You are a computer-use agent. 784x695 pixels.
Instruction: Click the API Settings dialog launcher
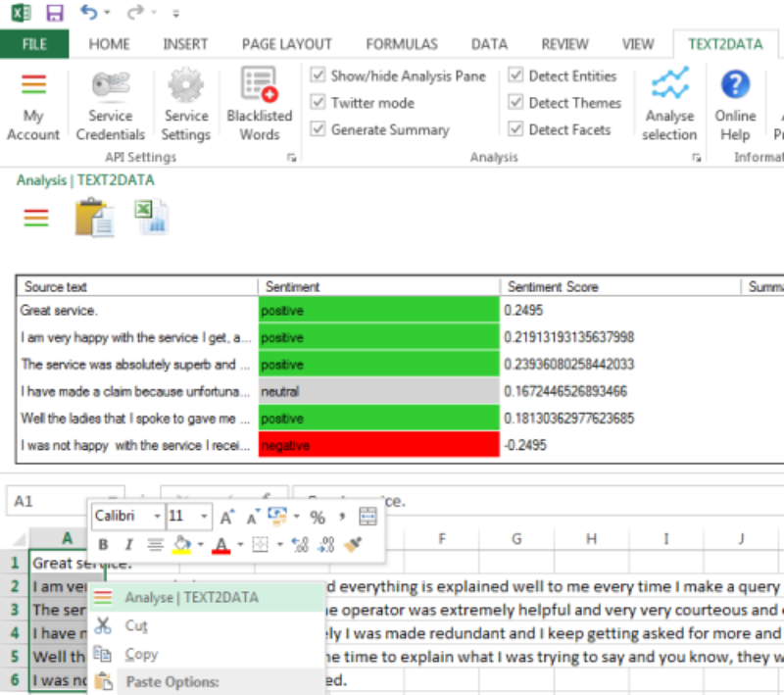(292, 157)
